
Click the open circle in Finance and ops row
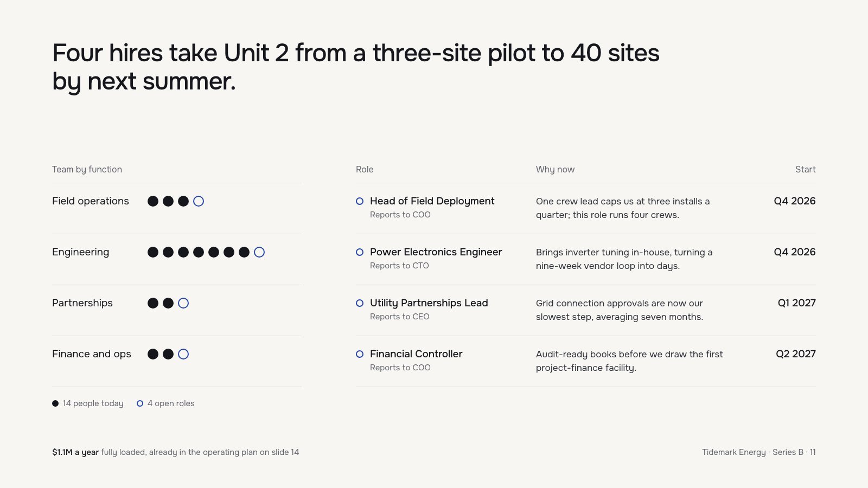tap(183, 354)
